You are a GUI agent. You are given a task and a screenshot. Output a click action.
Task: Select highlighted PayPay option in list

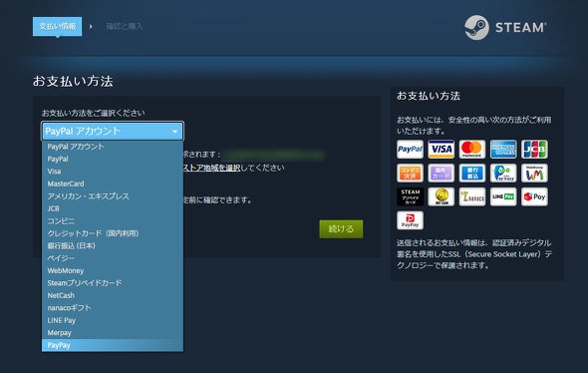[113, 345]
